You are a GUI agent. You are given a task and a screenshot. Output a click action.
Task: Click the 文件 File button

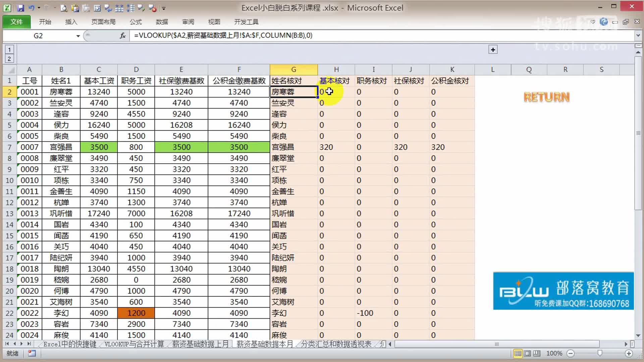pos(16,22)
